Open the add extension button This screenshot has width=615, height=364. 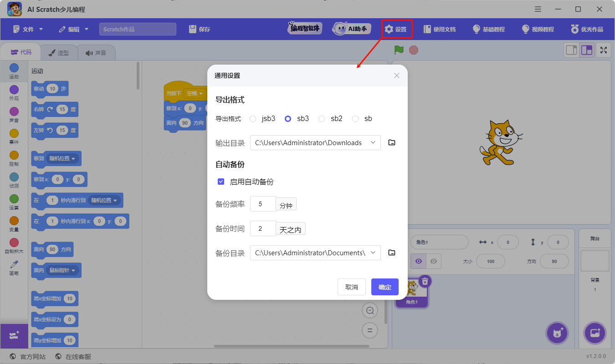pyautogui.click(x=14, y=336)
